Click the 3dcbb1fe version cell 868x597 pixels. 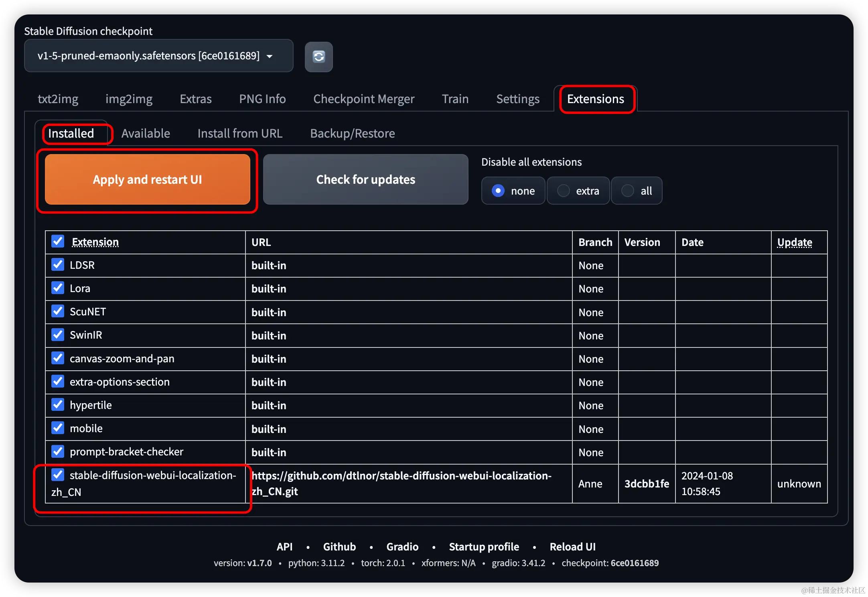point(647,483)
